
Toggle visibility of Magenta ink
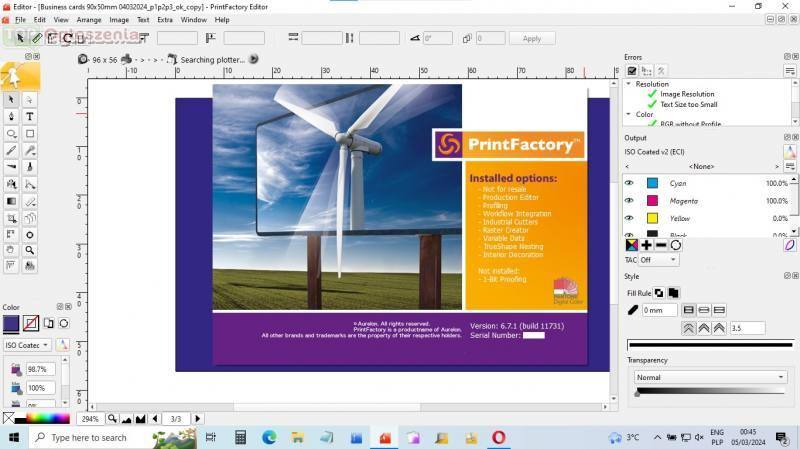click(x=629, y=200)
